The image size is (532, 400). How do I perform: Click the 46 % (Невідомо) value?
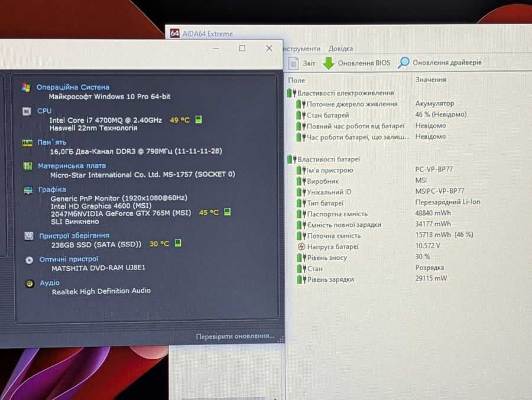coord(441,115)
